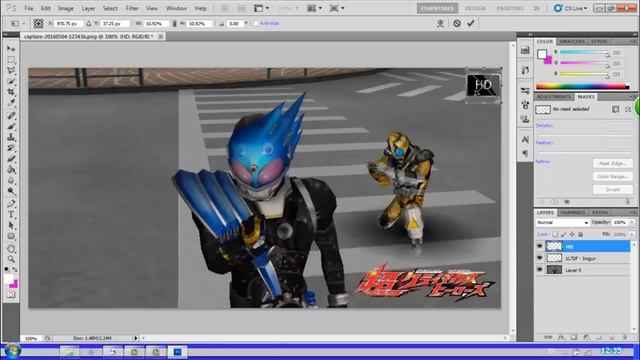640x360 pixels.
Task: Select the Spot Healing Brush tool
Action: point(11,116)
